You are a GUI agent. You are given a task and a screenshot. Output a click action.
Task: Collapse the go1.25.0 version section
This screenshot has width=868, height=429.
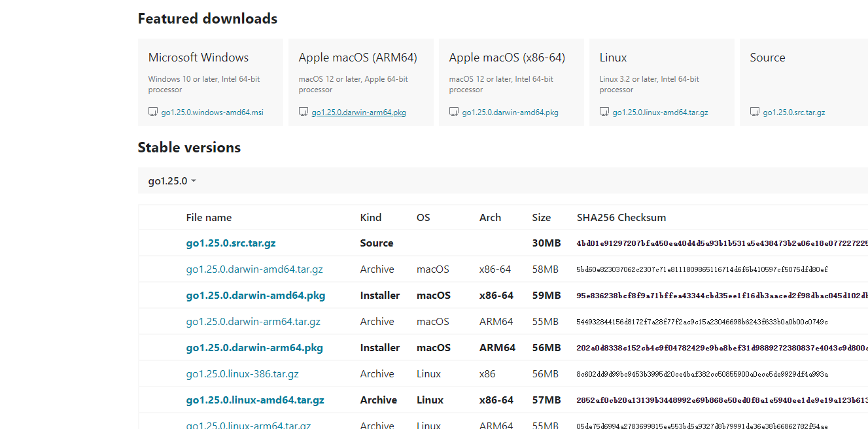click(x=172, y=181)
